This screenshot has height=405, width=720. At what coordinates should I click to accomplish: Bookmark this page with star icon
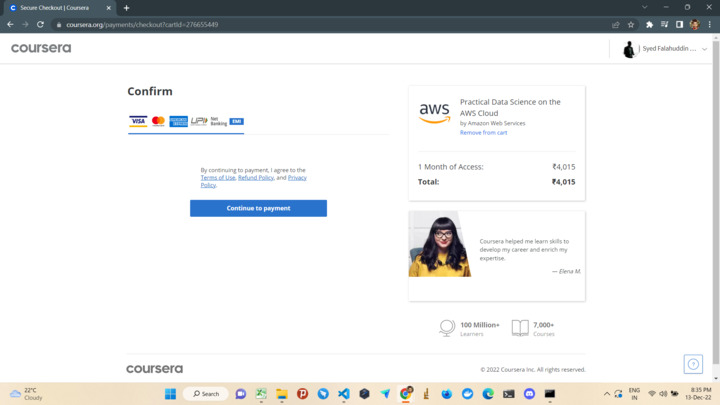[x=631, y=25]
